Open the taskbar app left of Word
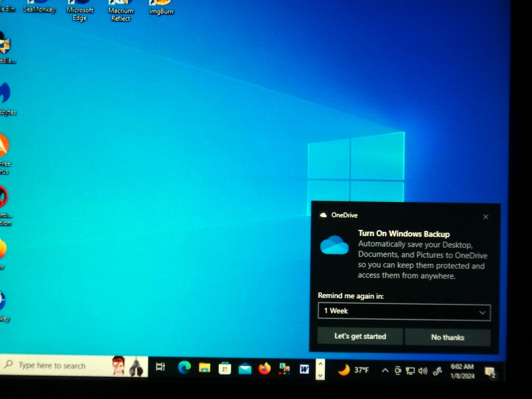This screenshot has height=399, width=532. (284, 369)
